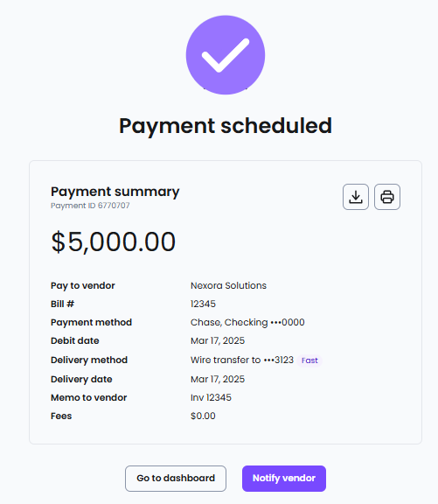438x504 pixels.
Task: Select the $5,000.00 payment amount
Action: click(x=114, y=241)
